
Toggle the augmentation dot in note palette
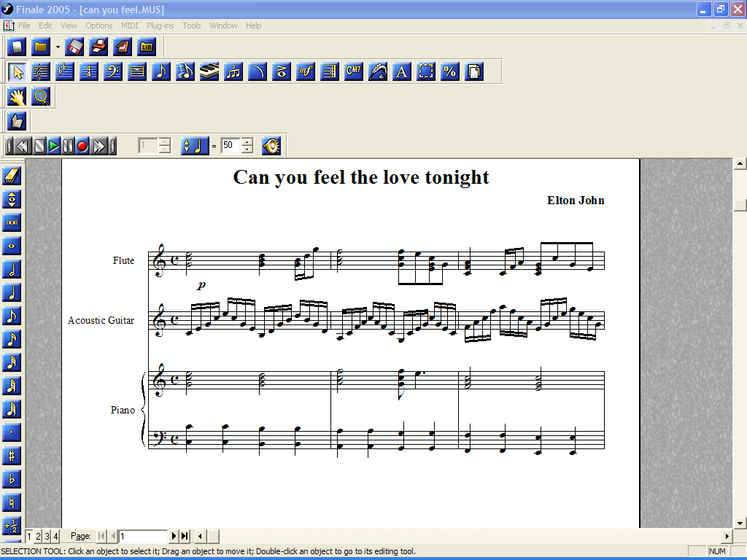click(12, 432)
